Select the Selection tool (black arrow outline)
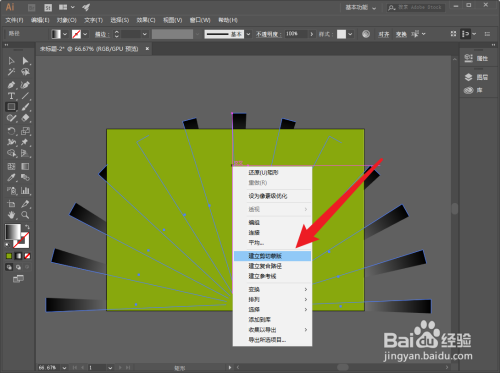500x373 pixels. (11, 61)
